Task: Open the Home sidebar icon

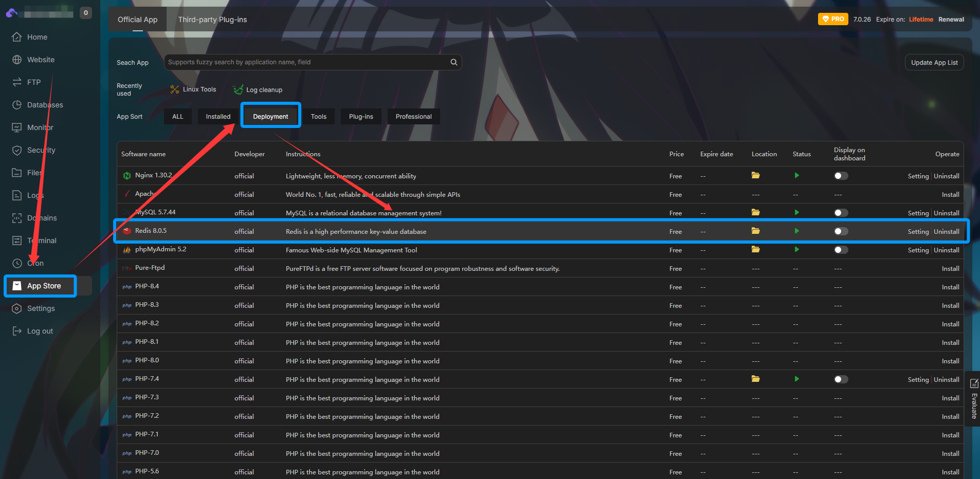Action: click(x=17, y=37)
